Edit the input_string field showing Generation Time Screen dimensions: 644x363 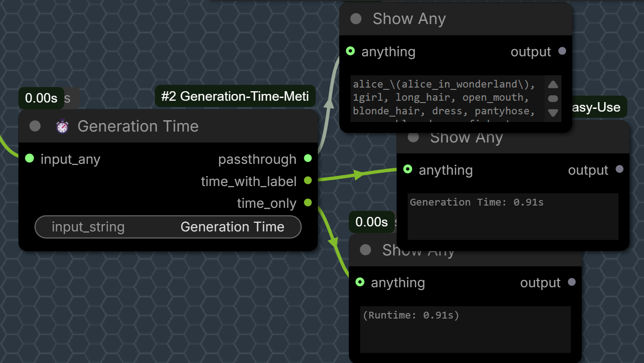(x=168, y=227)
